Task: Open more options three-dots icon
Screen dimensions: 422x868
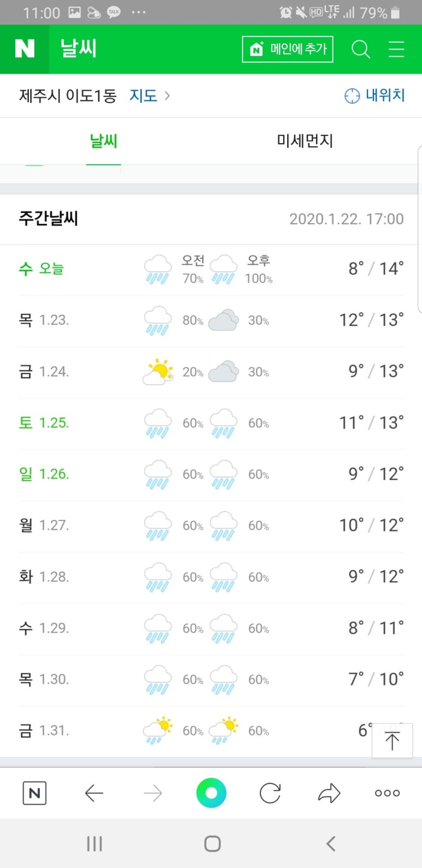Action: [387, 793]
